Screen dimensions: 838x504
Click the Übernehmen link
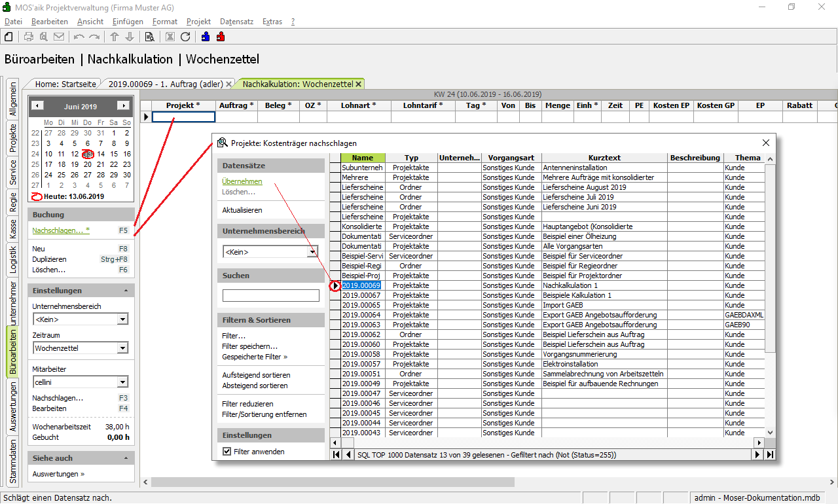pos(242,181)
